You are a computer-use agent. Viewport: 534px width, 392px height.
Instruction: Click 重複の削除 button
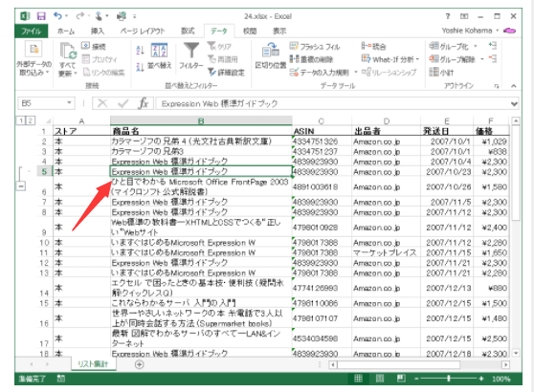click(312, 59)
